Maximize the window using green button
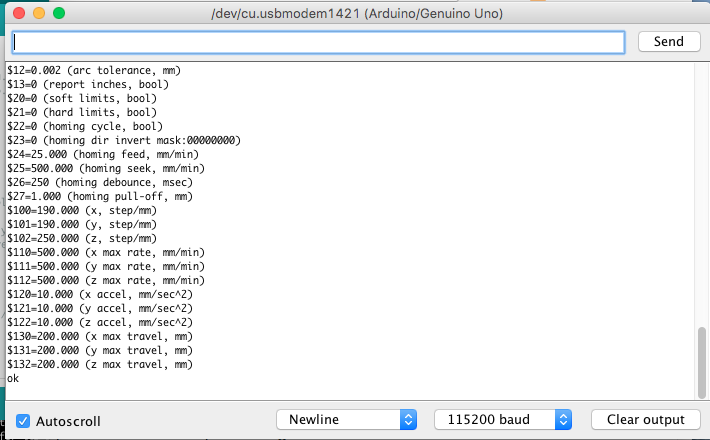710x440 pixels. coord(59,13)
